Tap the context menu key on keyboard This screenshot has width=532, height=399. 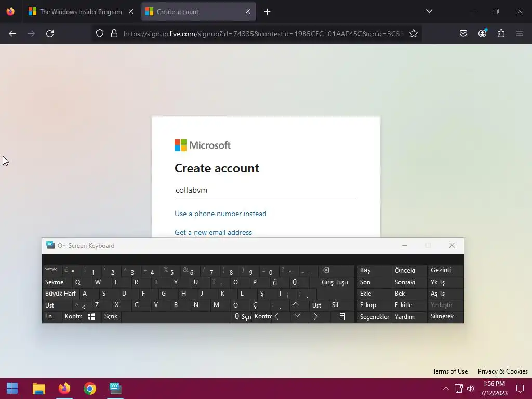tap(342, 316)
